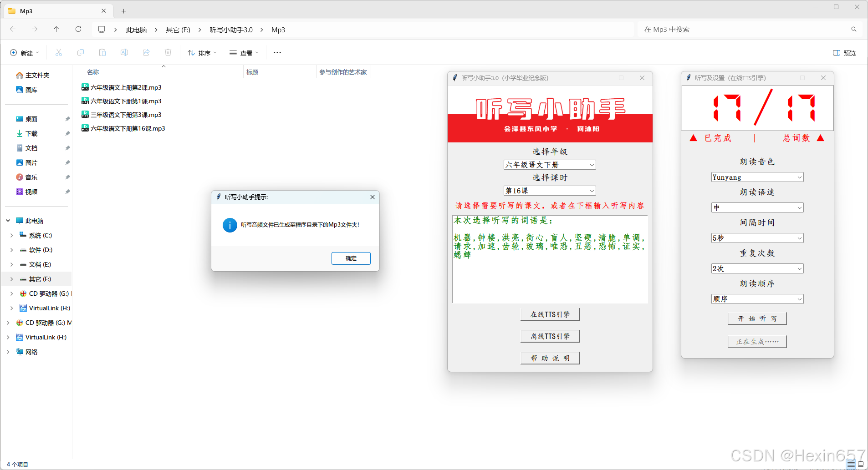Screen dimensions: 868x470
Task: Open 新建 dropdown menu
Action: (x=25, y=53)
